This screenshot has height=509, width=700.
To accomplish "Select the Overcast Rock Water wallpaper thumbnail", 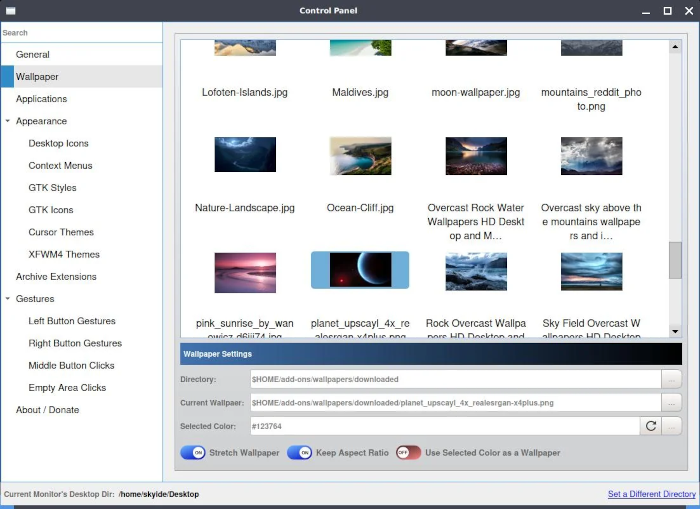I will point(475,156).
